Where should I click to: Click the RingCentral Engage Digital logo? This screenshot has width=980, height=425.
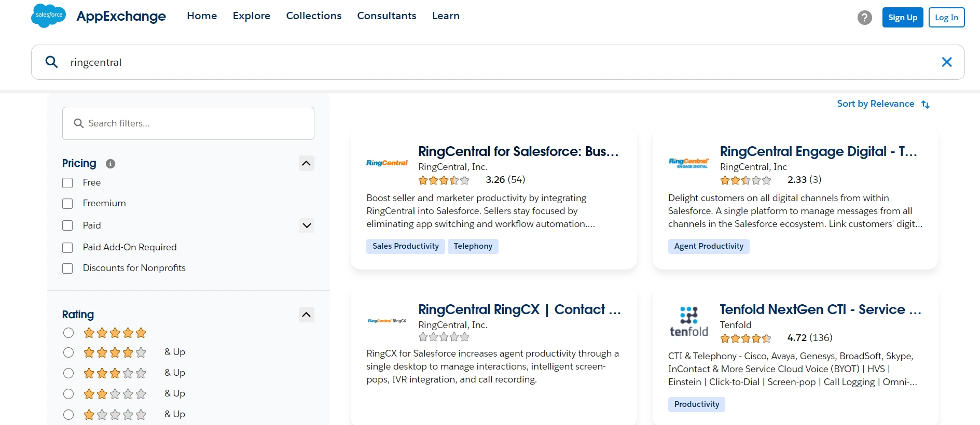[x=689, y=162]
